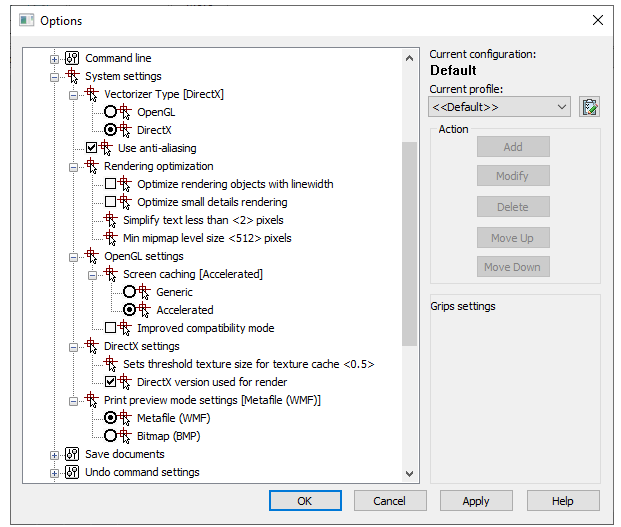Screen dimensions: 621x527
Task: Click the texture cache threshold row icon
Action: (x=110, y=364)
